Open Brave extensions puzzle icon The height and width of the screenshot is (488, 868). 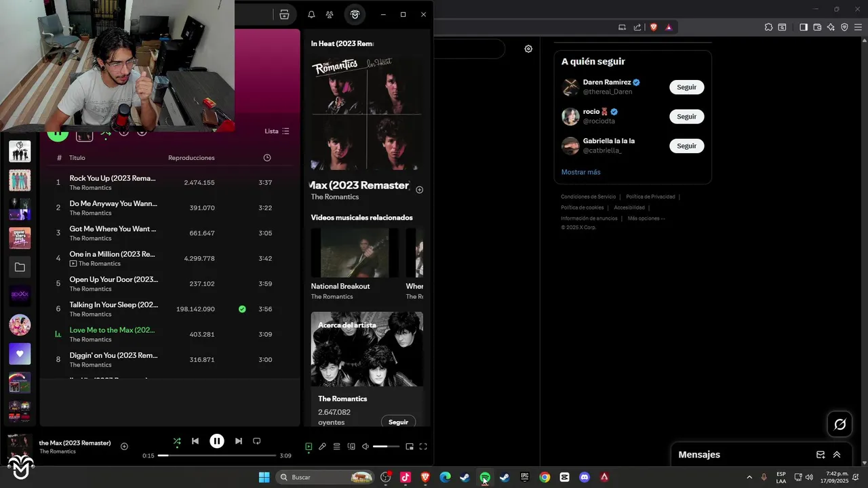pyautogui.click(x=768, y=27)
